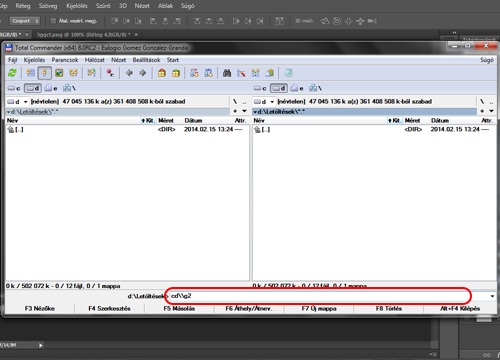Open Photoshop Szűrő menu
Screen dimensions: 500x360
coord(103,6)
